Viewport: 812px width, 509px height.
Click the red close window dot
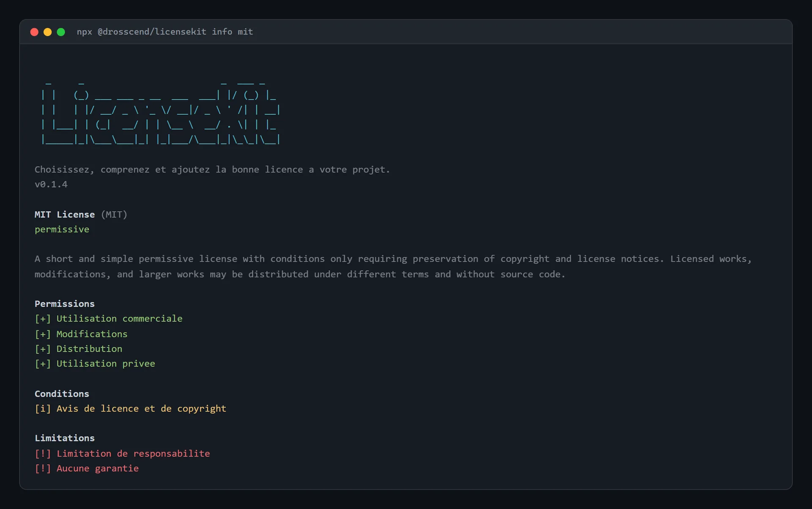click(35, 32)
